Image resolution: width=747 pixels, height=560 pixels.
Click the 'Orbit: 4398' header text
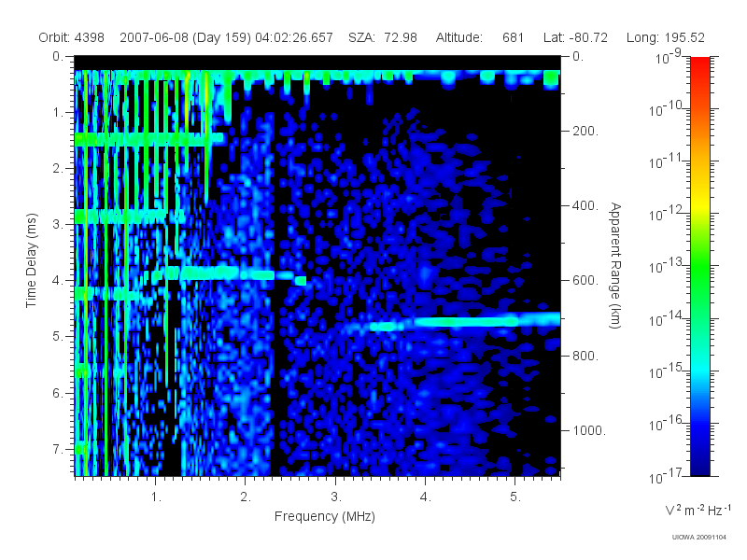[72, 37]
